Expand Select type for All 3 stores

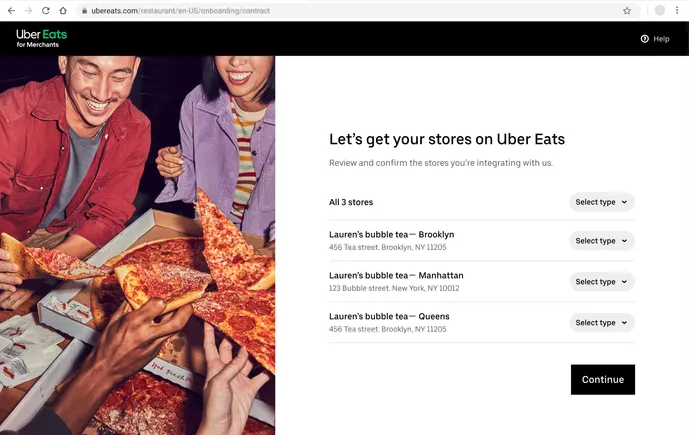pos(602,202)
